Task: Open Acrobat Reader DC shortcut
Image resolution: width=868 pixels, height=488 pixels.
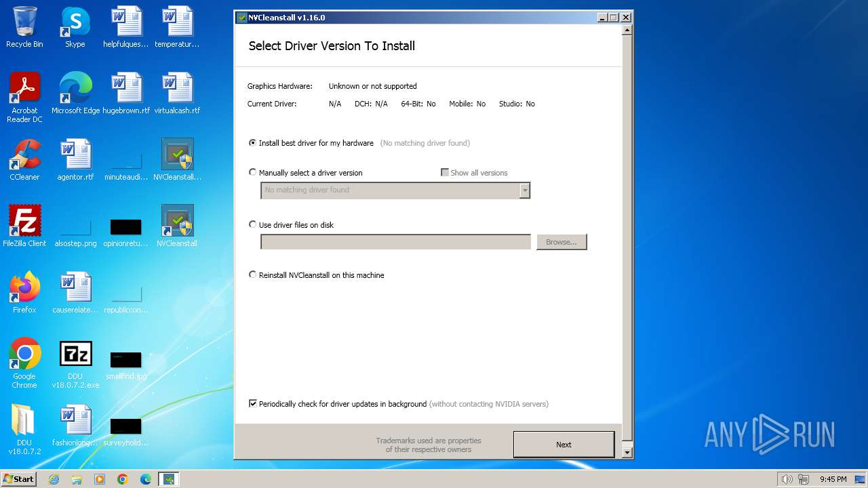Action: 24,98
